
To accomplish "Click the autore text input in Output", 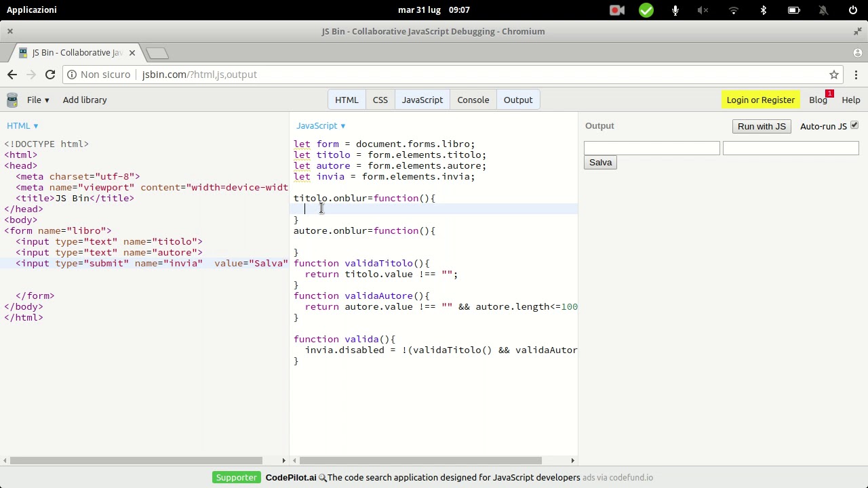I will [x=791, y=148].
